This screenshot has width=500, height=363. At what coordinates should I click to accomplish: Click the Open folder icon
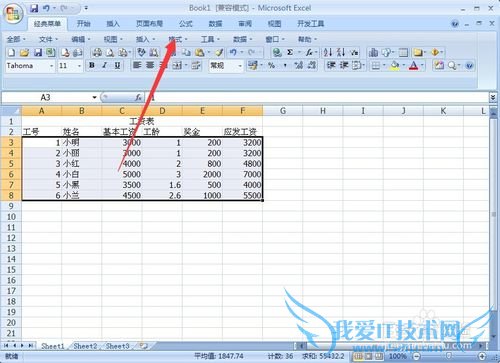coord(24,53)
